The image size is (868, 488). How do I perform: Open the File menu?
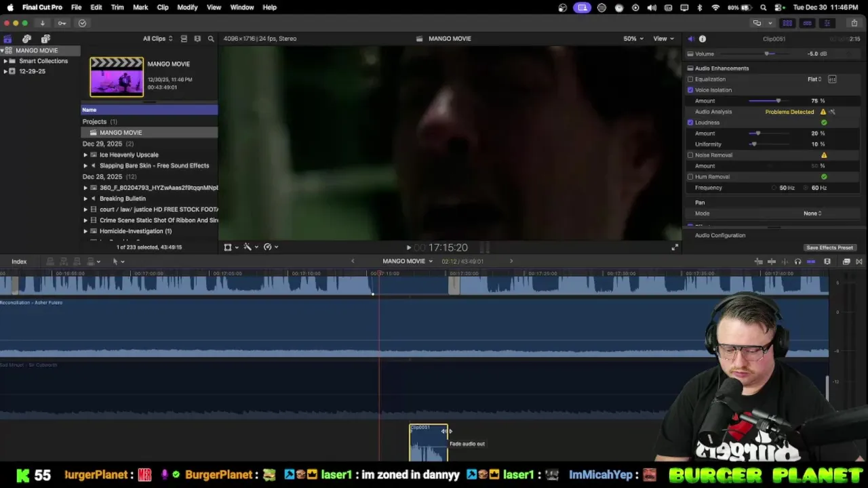(76, 7)
